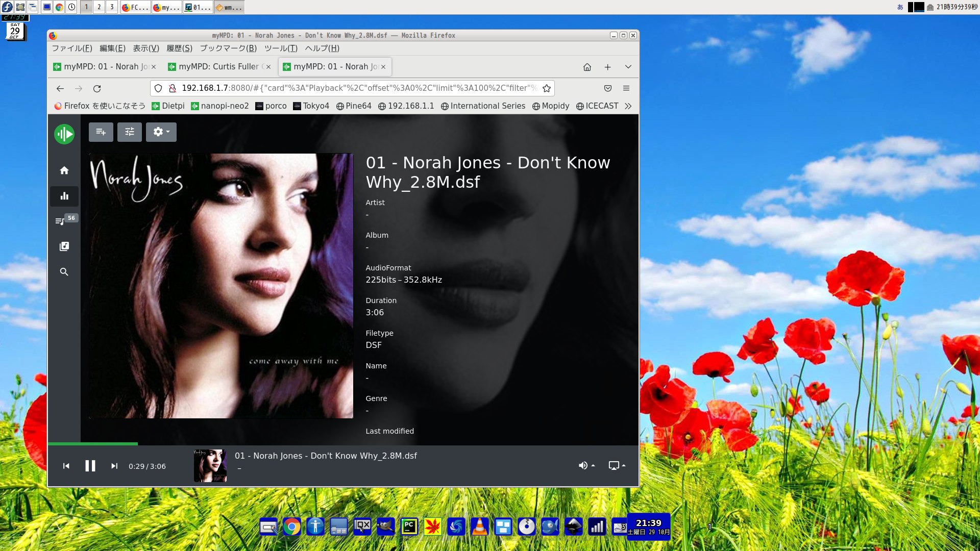Screen dimensions: 980x551
Task: Click the green playback progress bar
Action: click(x=93, y=444)
